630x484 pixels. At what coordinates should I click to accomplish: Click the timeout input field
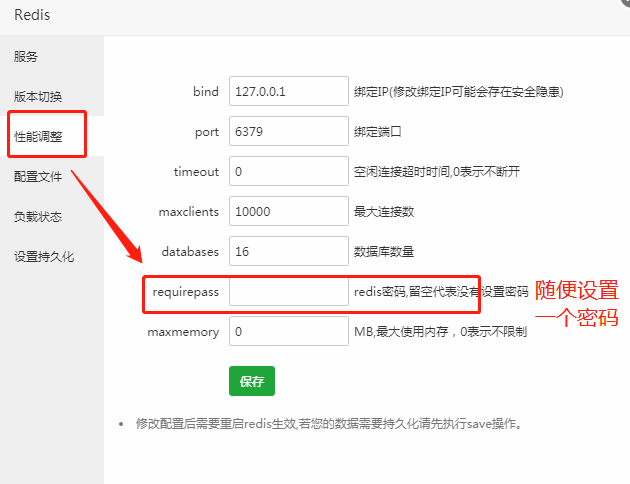(288, 171)
